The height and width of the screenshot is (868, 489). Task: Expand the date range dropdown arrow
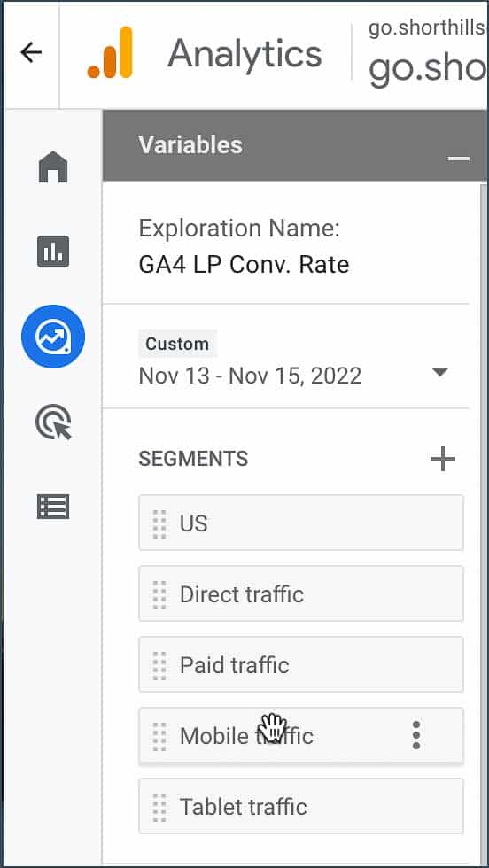pos(440,373)
